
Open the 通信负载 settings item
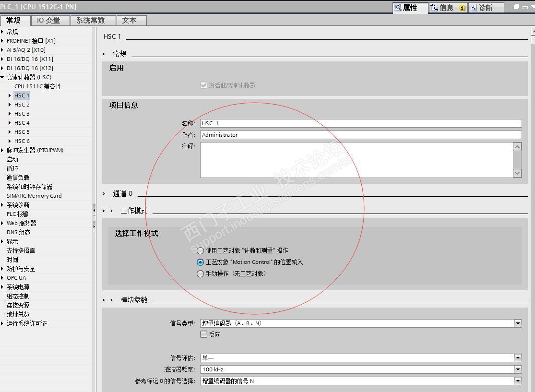click(18, 178)
